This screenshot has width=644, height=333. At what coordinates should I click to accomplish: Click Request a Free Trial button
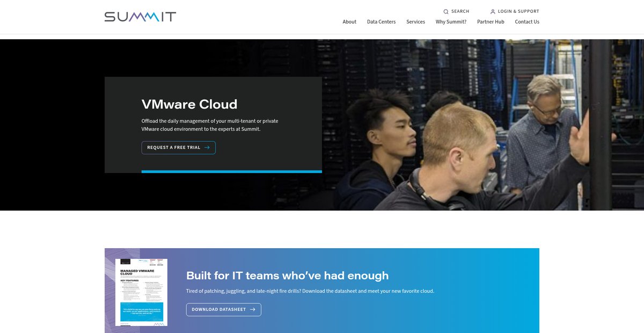[179, 148]
